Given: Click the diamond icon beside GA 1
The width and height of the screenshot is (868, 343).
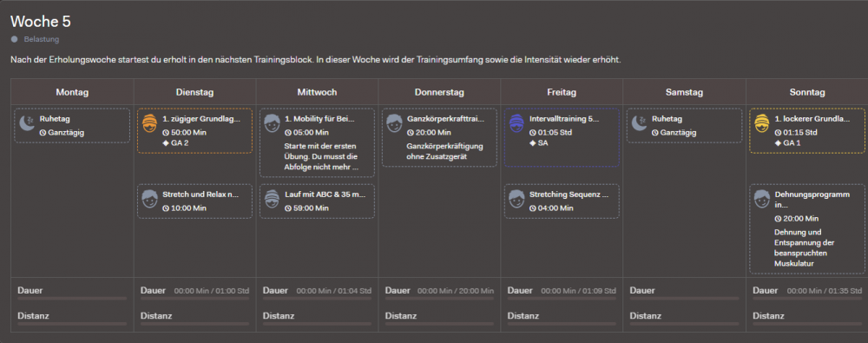Looking at the screenshot, I should click(778, 143).
